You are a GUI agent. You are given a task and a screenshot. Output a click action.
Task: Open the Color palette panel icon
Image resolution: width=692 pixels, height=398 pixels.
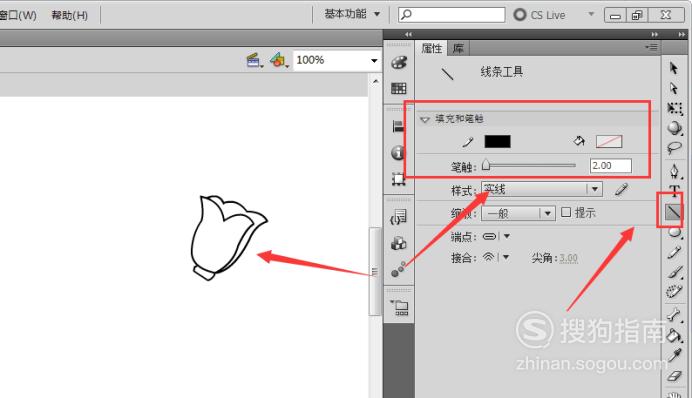pos(399,63)
